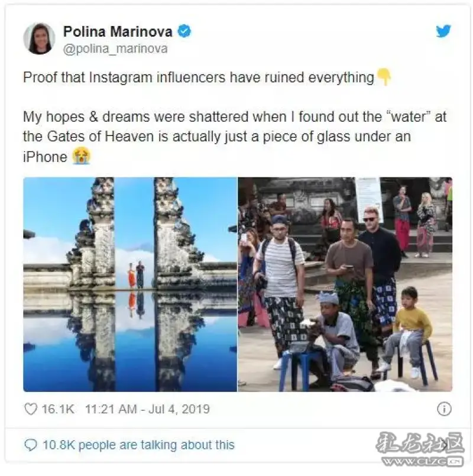This screenshot has width=473, height=476.
Task: Click the blue verified badge
Action: click(x=184, y=31)
